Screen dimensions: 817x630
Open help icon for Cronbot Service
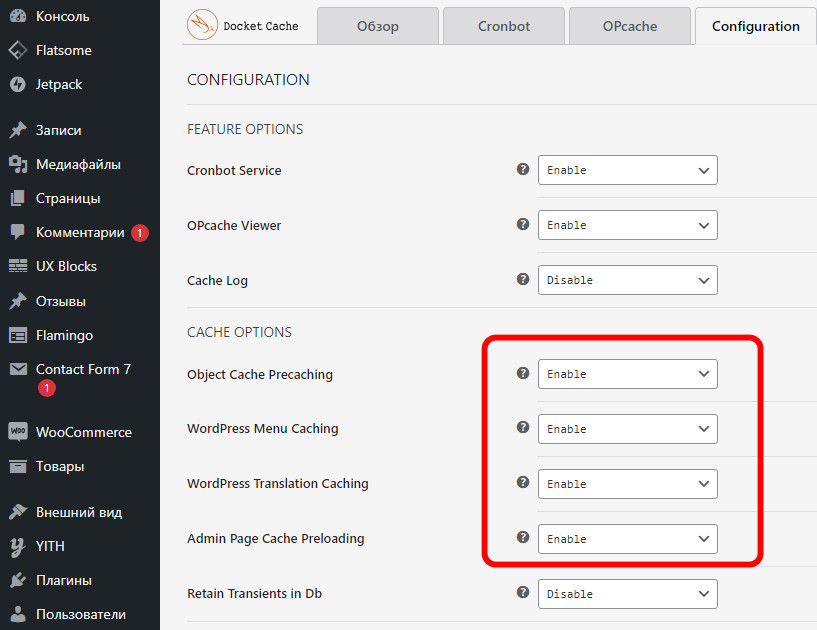tap(522, 170)
